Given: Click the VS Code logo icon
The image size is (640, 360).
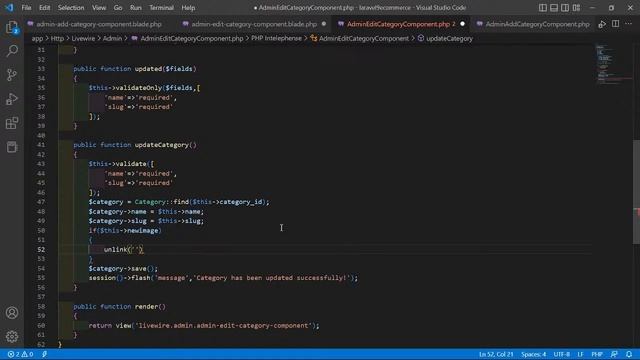Looking at the screenshot, I should tap(9, 7).
